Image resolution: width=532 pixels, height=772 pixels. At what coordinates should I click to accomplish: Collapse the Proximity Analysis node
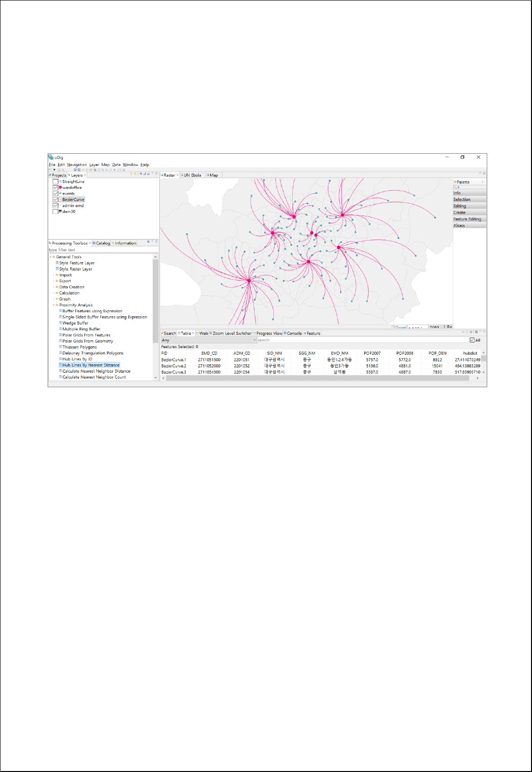54,305
